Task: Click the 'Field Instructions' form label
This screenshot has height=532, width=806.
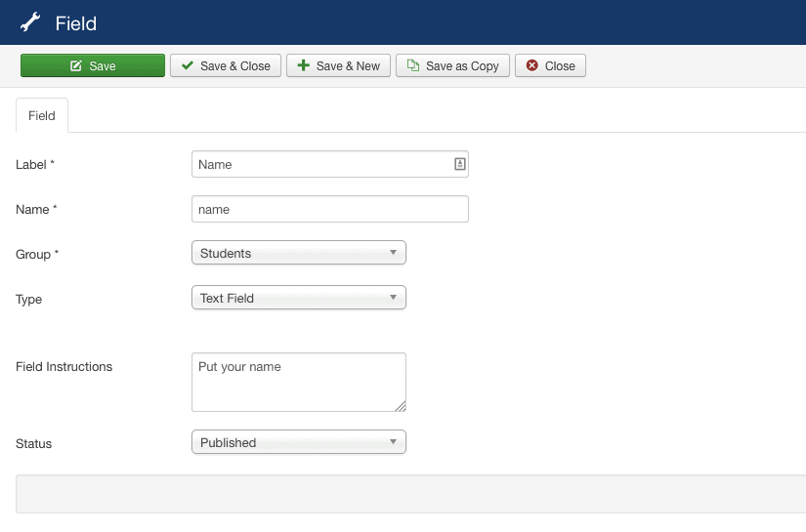Action: 64,367
